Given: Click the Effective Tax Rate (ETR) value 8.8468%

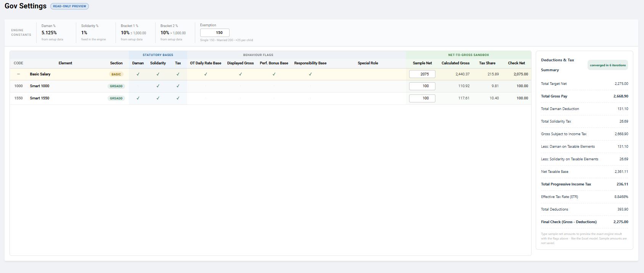Looking at the screenshot, I should click(621, 197).
